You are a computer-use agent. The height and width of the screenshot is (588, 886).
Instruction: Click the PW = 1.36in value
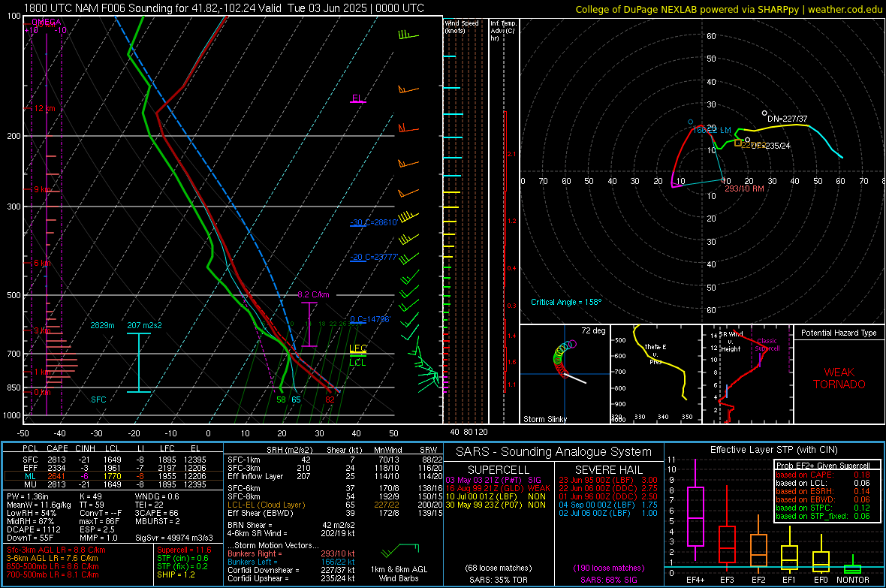pos(29,496)
